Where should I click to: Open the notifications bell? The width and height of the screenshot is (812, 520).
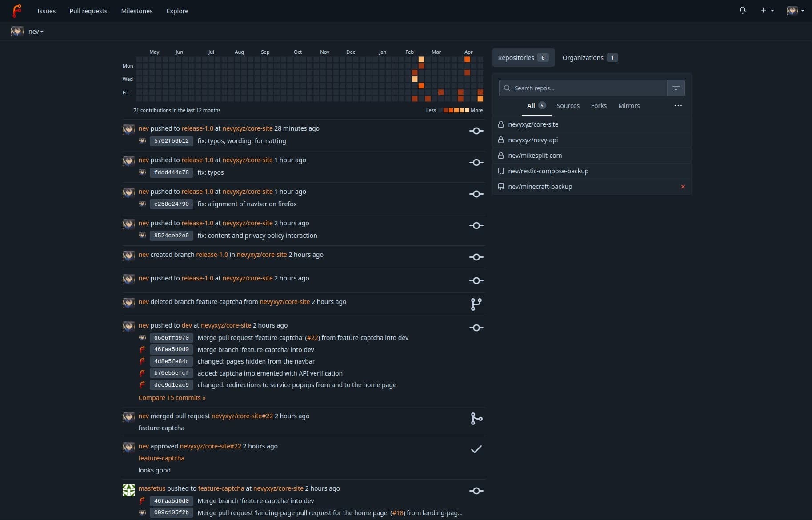[x=742, y=10]
